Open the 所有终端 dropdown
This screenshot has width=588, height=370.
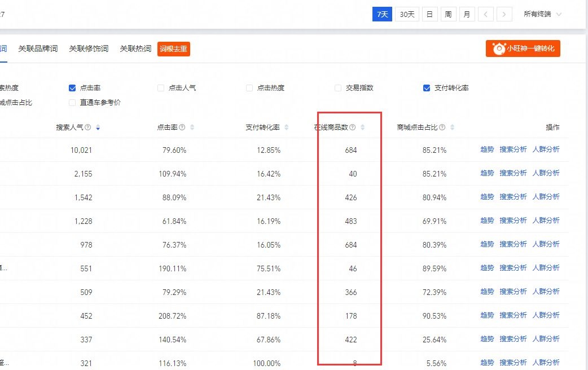point(542,14)
